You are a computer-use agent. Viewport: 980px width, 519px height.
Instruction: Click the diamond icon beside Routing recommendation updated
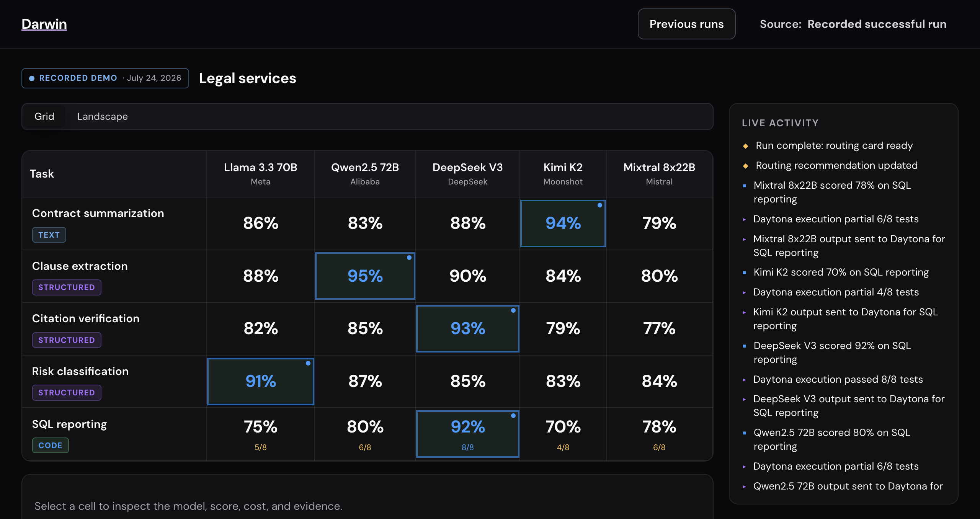click(745, 166)
